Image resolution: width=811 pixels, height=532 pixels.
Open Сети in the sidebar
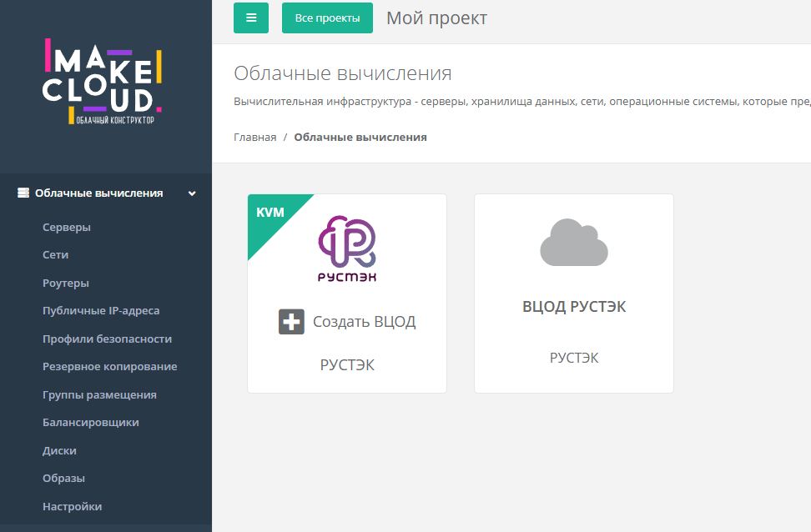click(x=55, y=255)
